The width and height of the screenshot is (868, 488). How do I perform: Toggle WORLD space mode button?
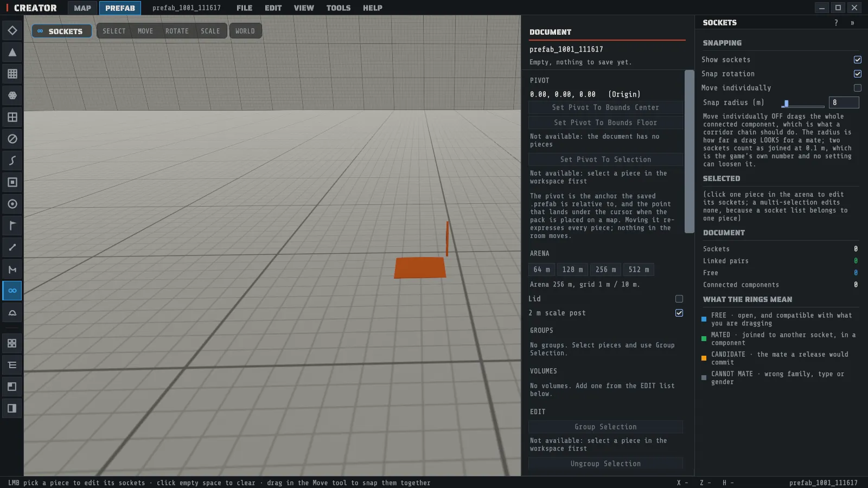pyautogui.click(x=245, y=31)
